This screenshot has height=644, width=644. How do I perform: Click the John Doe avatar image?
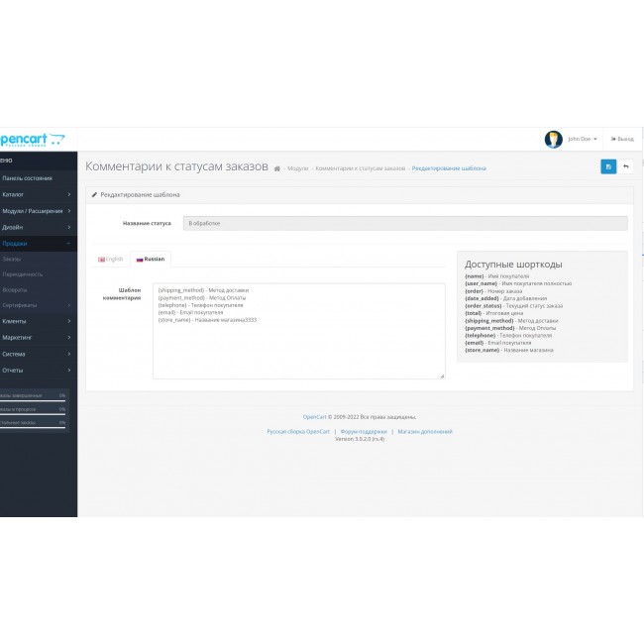tap(554, 140)
